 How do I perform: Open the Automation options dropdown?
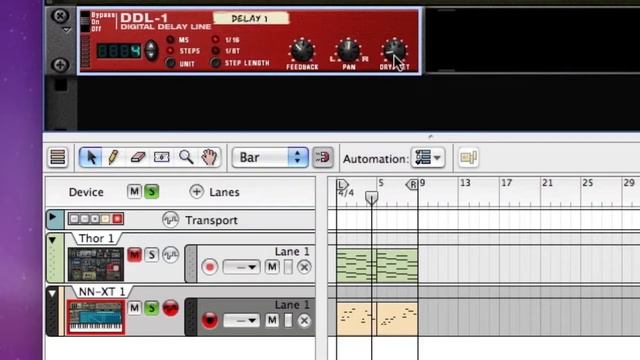point(428,158)
